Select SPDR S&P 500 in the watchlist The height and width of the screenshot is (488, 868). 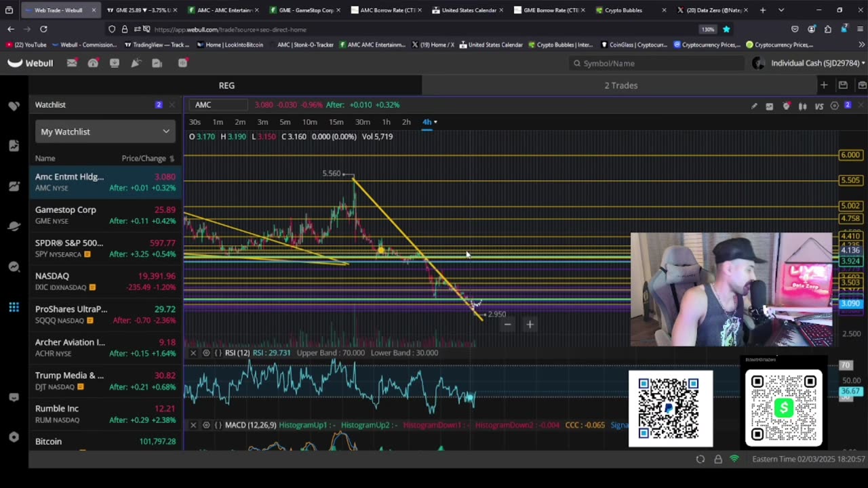(x=105, y=249)
